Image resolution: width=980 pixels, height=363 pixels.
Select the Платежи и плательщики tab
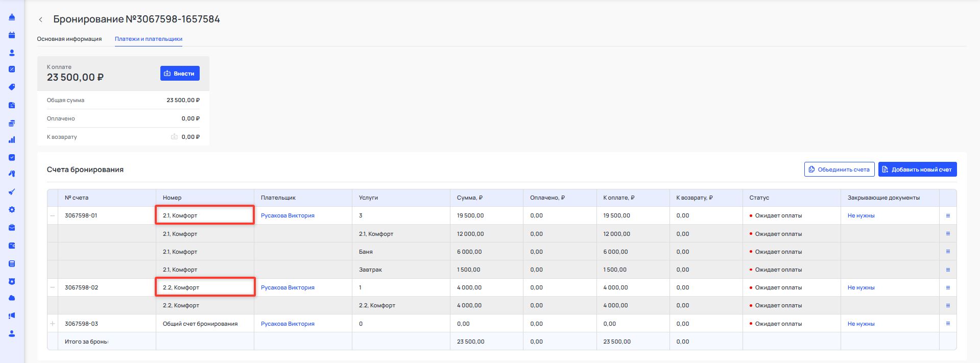coord(148,39)
